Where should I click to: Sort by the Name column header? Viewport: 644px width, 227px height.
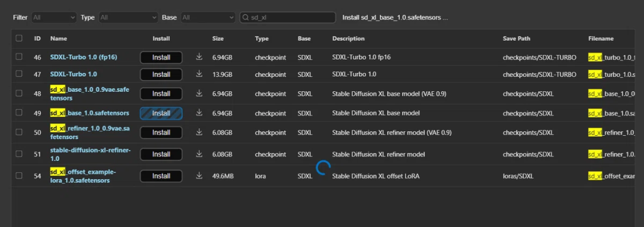point(58,38)
